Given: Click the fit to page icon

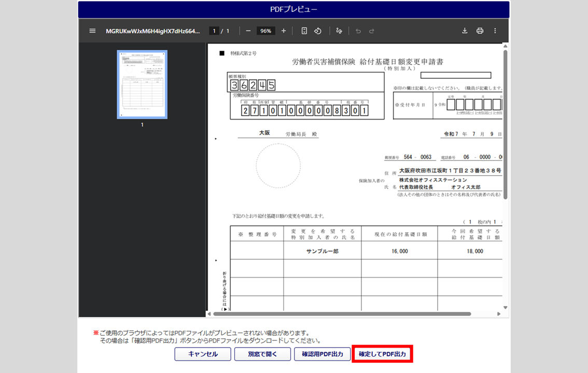Looking at the screenshot, I should (304, 31).
